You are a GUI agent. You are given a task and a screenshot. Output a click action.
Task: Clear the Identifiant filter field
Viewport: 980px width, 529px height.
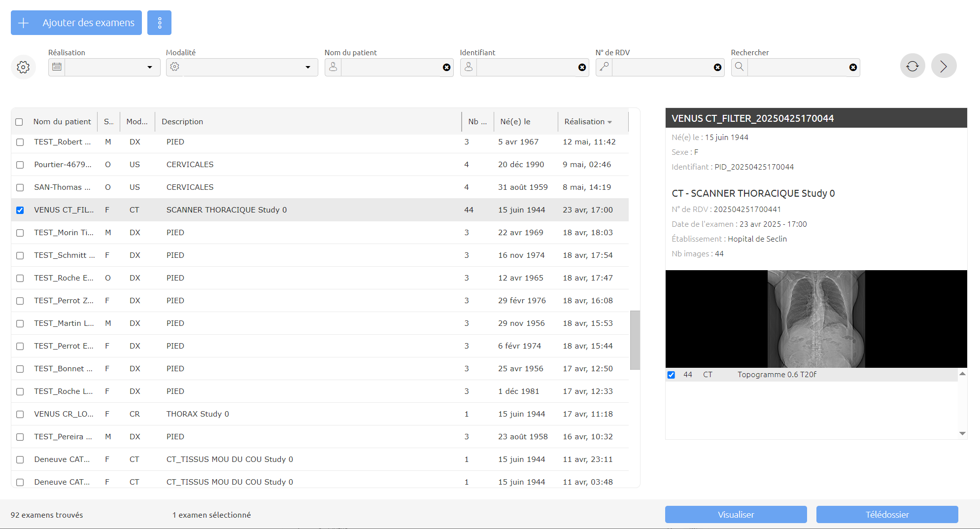582,68
